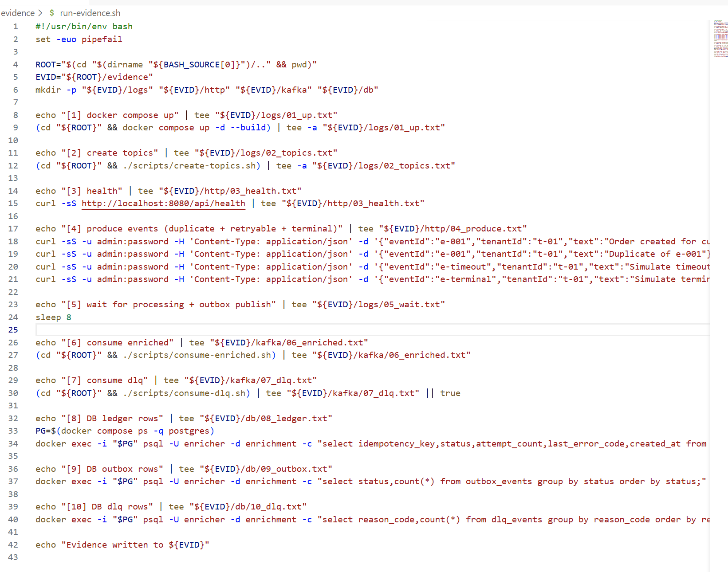
Task: Open the evidence breadcrumb dropdown
Action: tap(18, 13)
